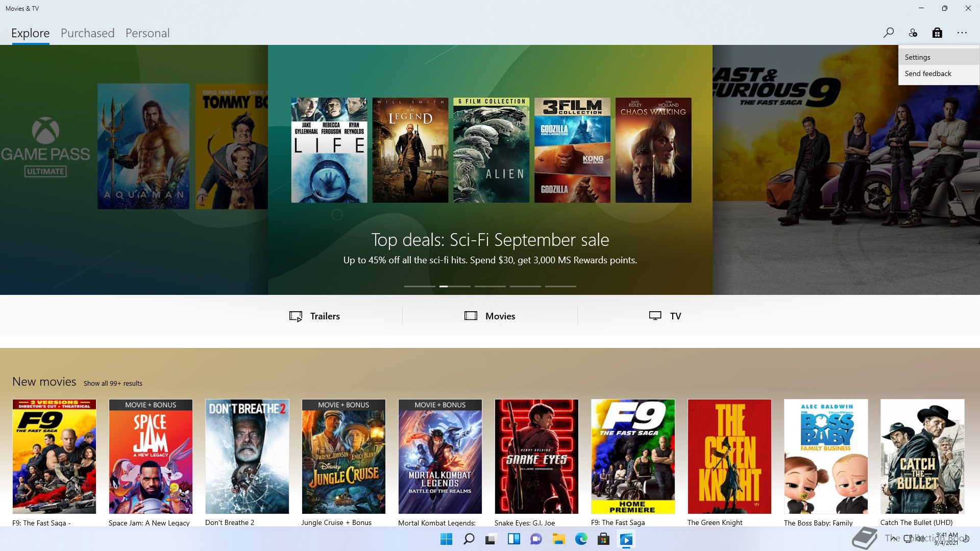The width and height of the screenshot is (980, 551).
Task: Open the account sign-in icon
Action: click(x=913, y=33)
